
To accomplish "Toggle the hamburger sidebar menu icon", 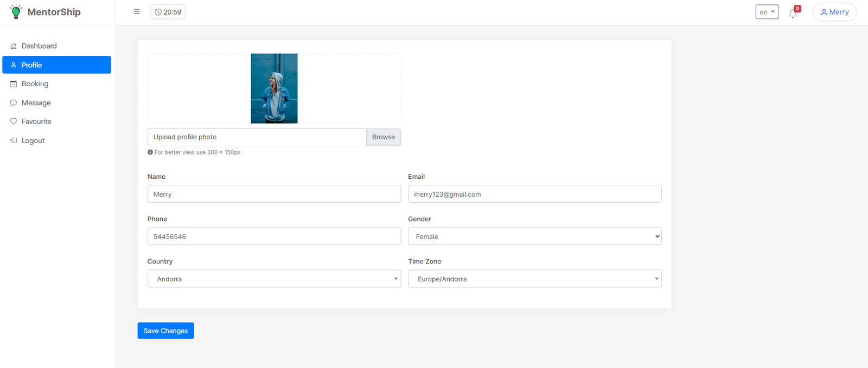I will [x=137, y=11].
